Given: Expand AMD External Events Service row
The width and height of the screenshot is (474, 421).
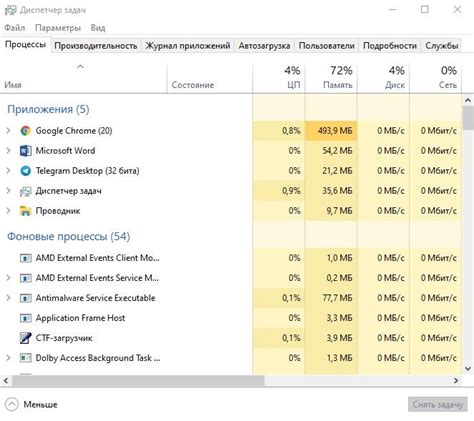Looking at the screenshot, I should pyautogui.click(x=8, y=278).
